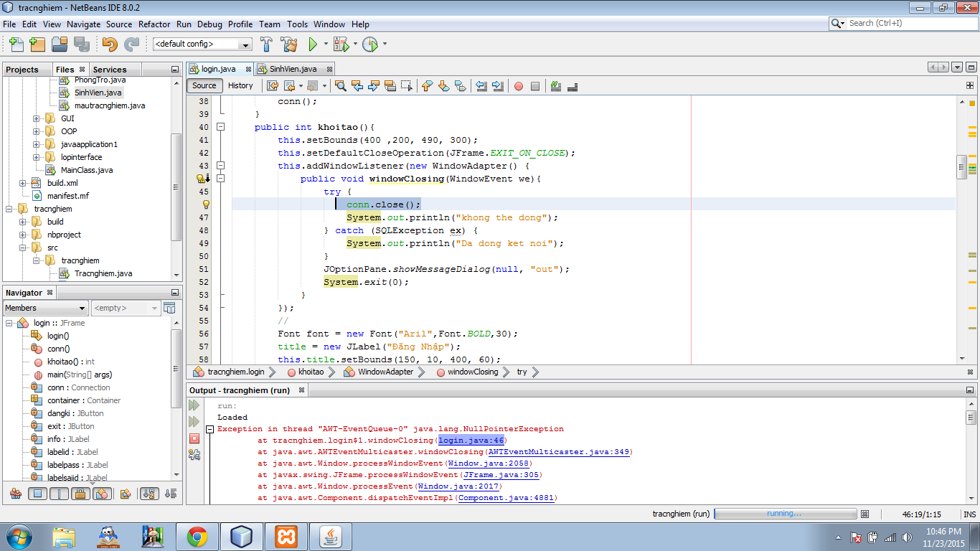This screenshot has width=980, height=551.
Task: Click the Start Macro Recording red circle
Action: pyautogui.click(x=518, y=86)
